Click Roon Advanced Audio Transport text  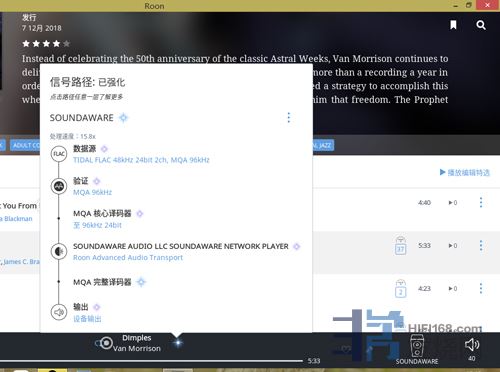point(128,258)
